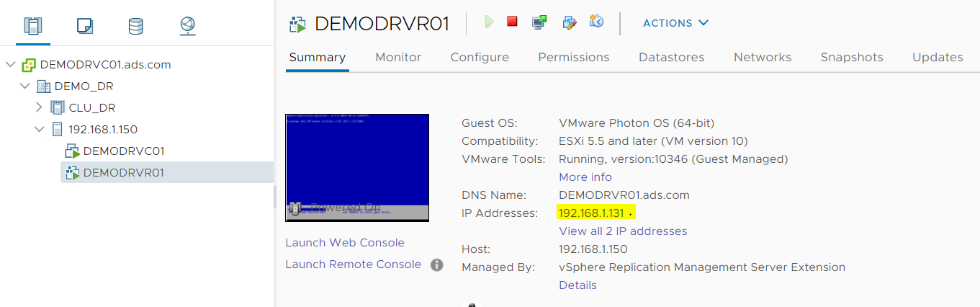980x307 pixels.
Task: Click vSphere Replication Management Server Extension text
Action: pyautogui.click(x=702, y=267)
